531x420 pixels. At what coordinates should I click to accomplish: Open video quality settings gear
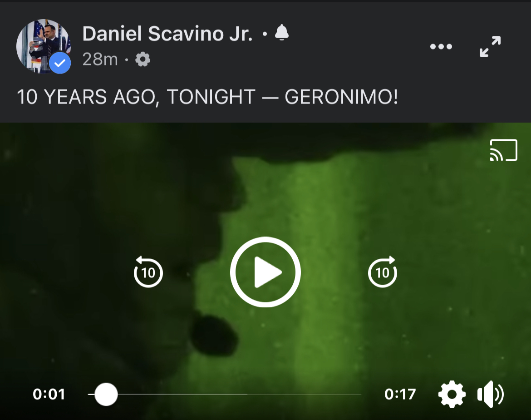pyautogui.click(x=452, y=394)
